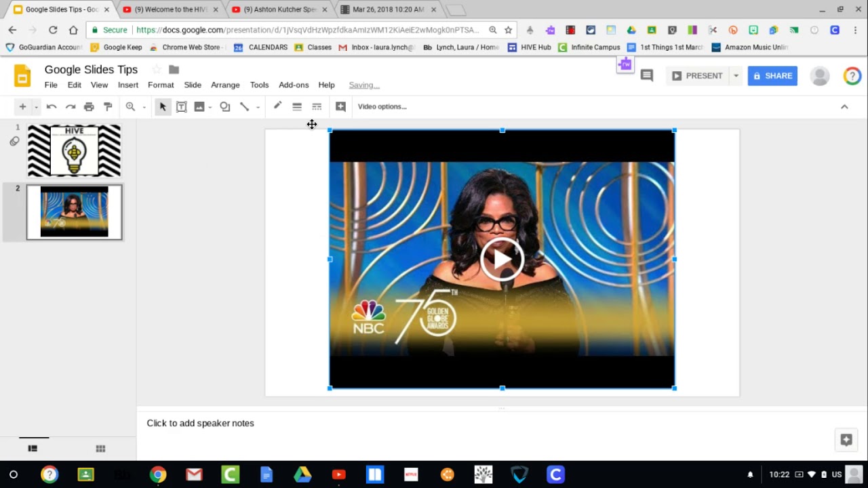
Task: Bookmark this page with the star icon
Action: [508, 30]
